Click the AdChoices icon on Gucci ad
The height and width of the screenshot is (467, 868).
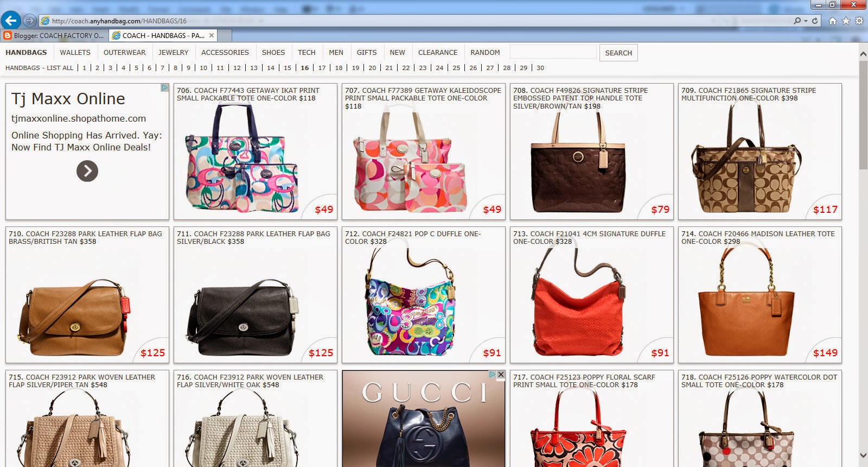(x=493, y=374)
